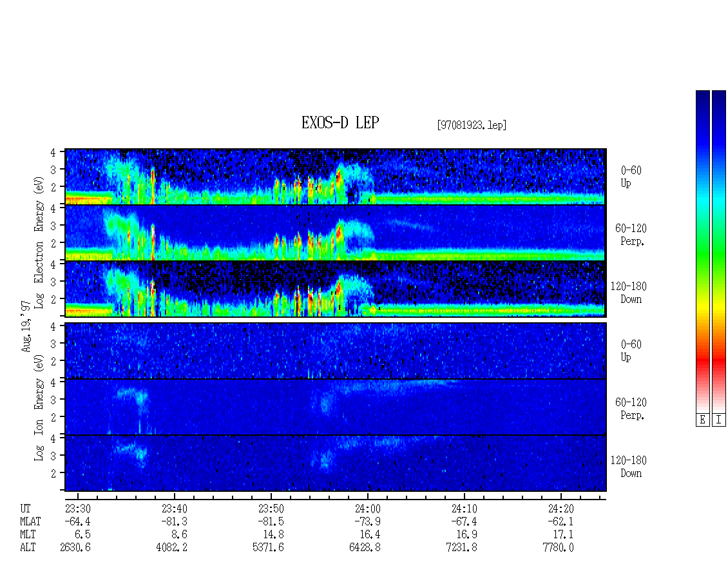Click the "Log Ion Energy (eV)" axis label
728x564 pixels.
(39, 408)
